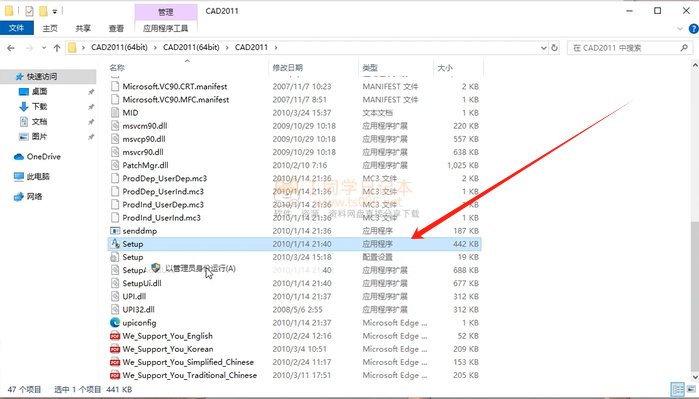Go up one folder level

click(57, 48)
